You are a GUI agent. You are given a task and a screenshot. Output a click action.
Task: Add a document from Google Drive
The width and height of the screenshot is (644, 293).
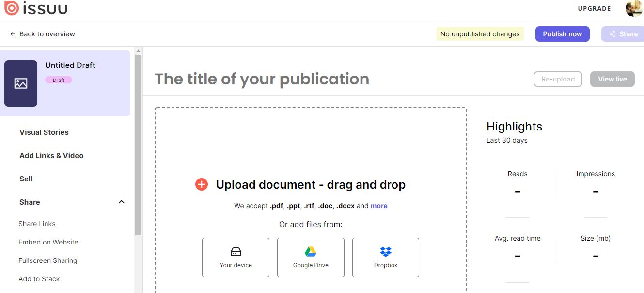pyautogui.click(x=311, y=257)
